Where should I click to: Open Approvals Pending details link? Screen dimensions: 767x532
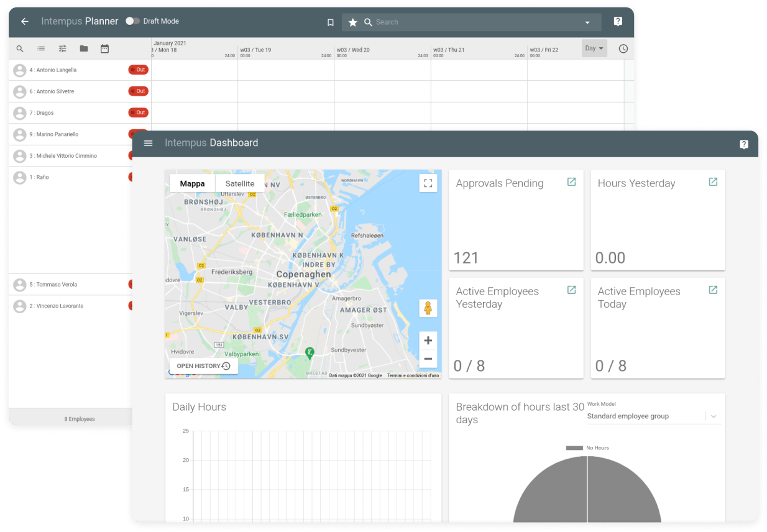pos(571,182)
